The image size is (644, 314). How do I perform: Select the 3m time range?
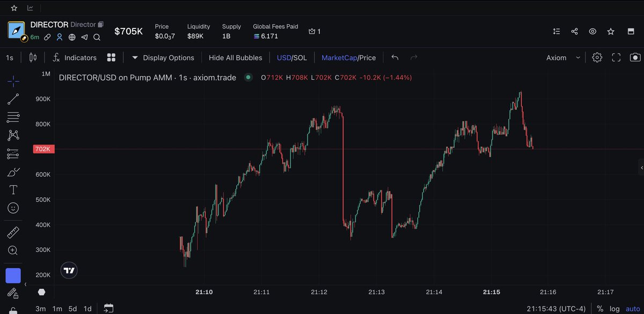40,308
